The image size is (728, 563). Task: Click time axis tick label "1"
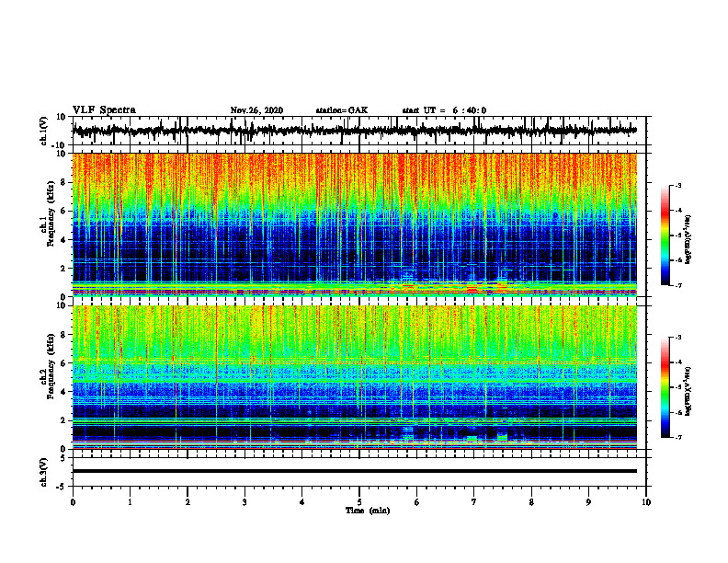point(130,502)
